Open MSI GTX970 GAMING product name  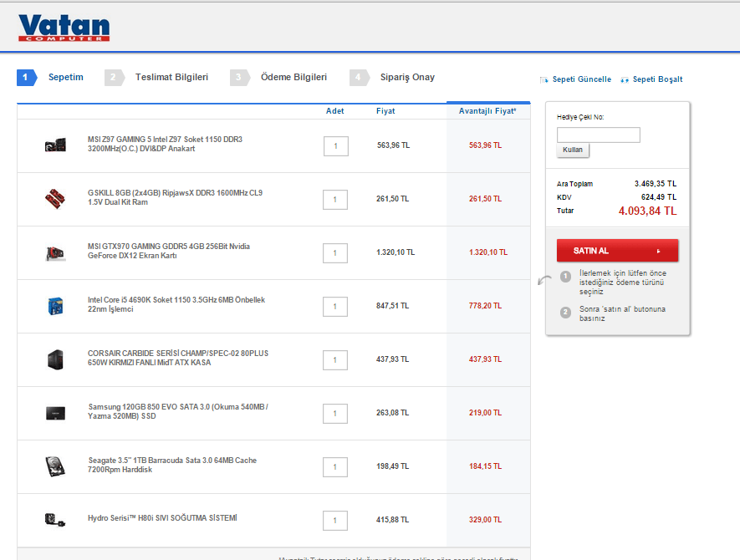[169, 251]
